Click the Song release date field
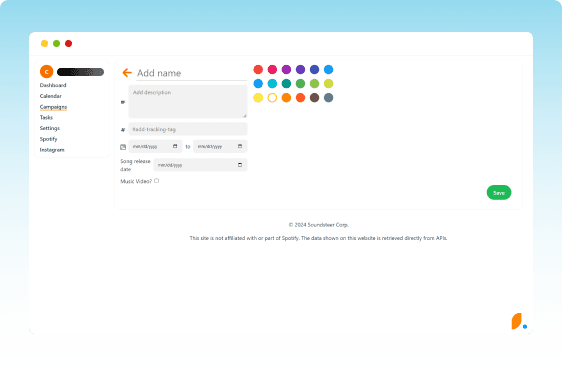Image resolution: width=562 pixels, height=366 pixels. click(200, 165)
